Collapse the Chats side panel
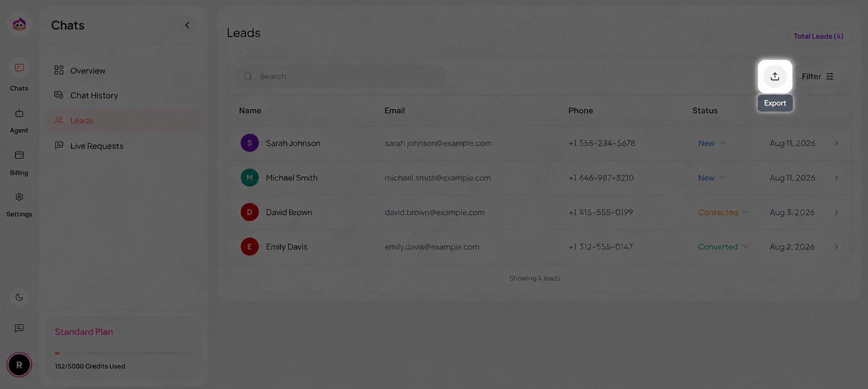Viewport: 868px width, 389px height. [187, 25]
